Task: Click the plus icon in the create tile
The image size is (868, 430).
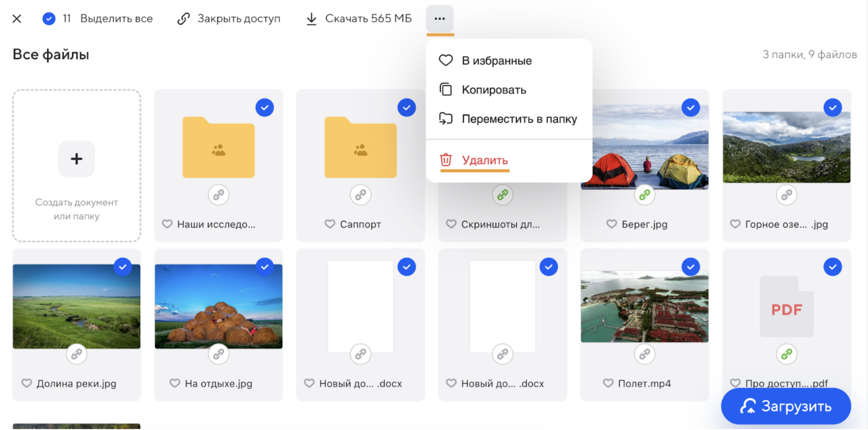Action: click(x=76, y=159)
